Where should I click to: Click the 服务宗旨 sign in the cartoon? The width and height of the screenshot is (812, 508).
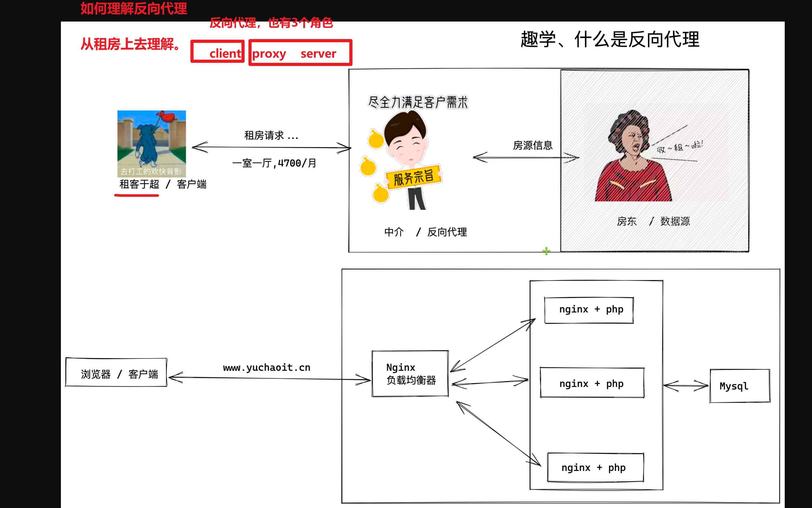coord(414,177)
